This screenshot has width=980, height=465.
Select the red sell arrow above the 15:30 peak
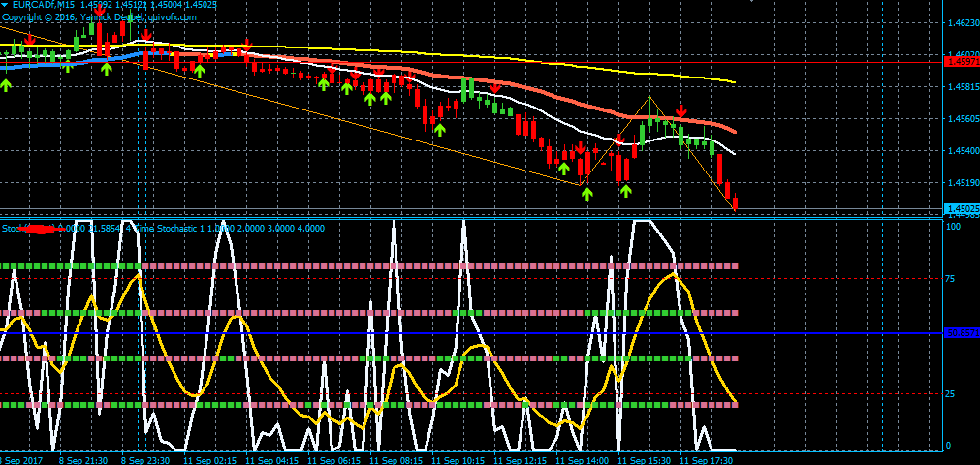click(681, 111)
